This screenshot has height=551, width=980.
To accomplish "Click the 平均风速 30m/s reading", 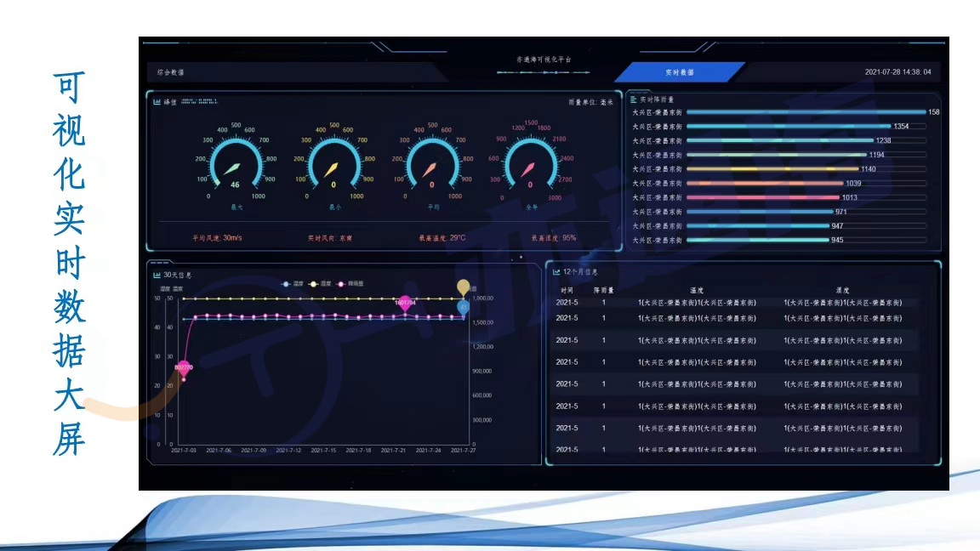I will (x=217, y=238).
